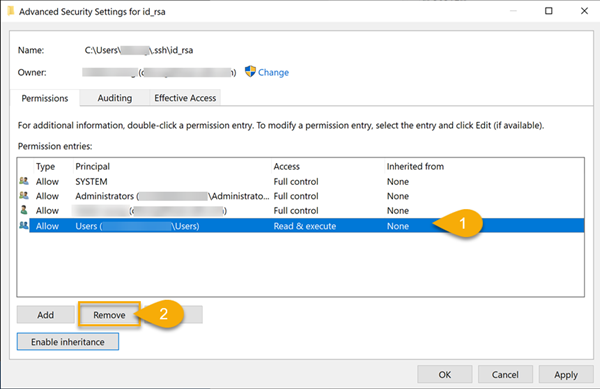
Task: Select the Administrators permission entry
Action: (300, 196)
